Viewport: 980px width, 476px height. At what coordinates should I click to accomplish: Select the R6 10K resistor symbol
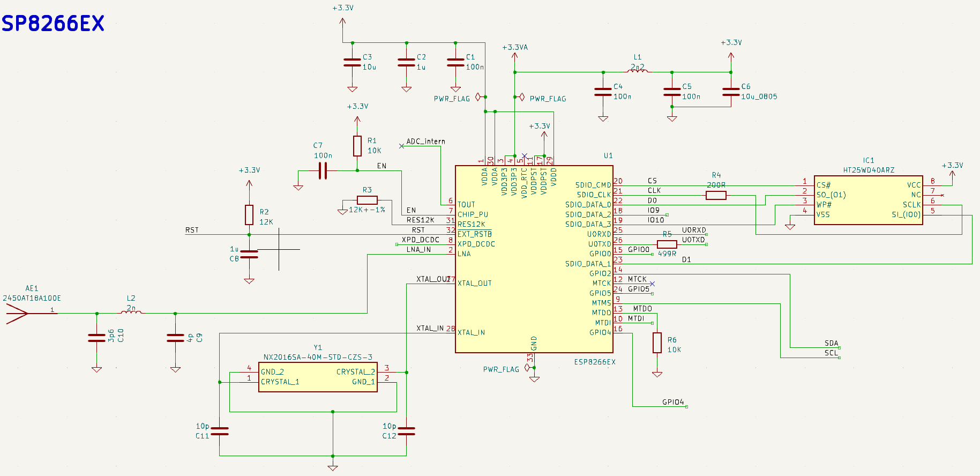click(657, 343)
